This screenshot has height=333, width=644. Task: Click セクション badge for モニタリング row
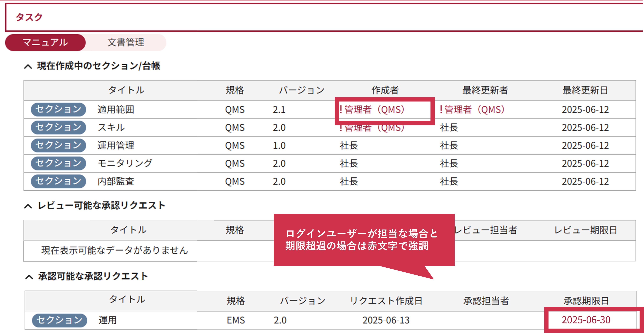(x=58, y=163)
